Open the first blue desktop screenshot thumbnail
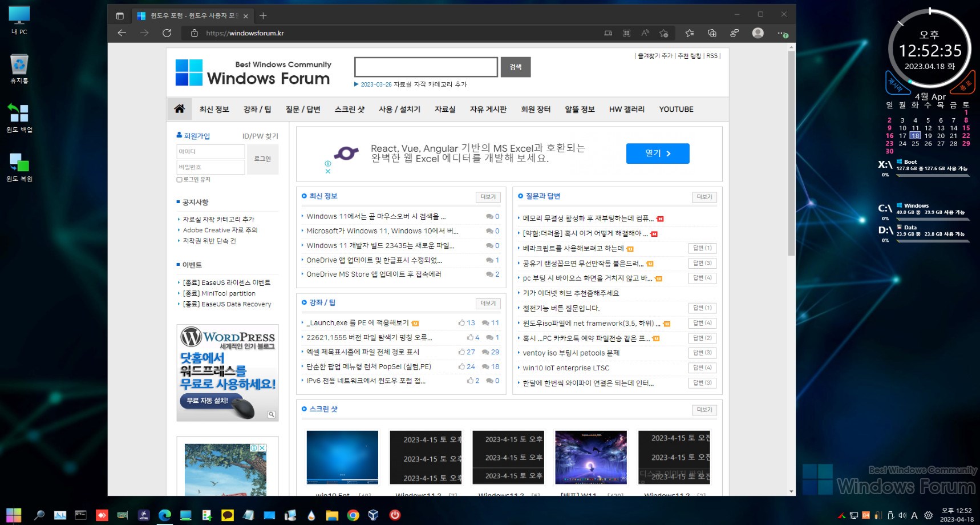This screenshot has height=525, width=980. pos(342,457)
